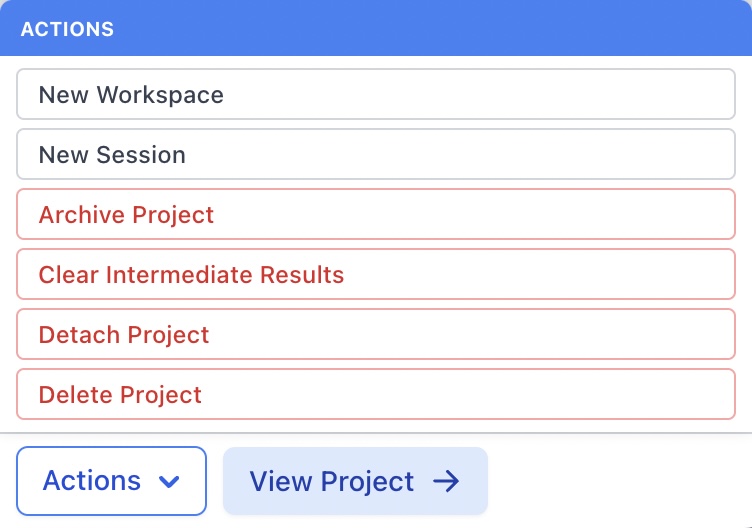
Task: Select Delete Project in the actions list
Action: 376,395
